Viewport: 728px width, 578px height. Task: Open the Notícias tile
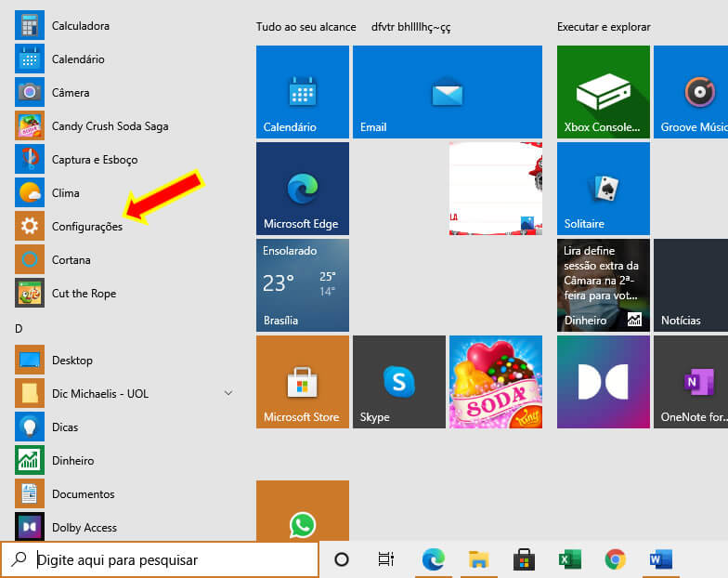pyautogui.click(x=691, y=284)
